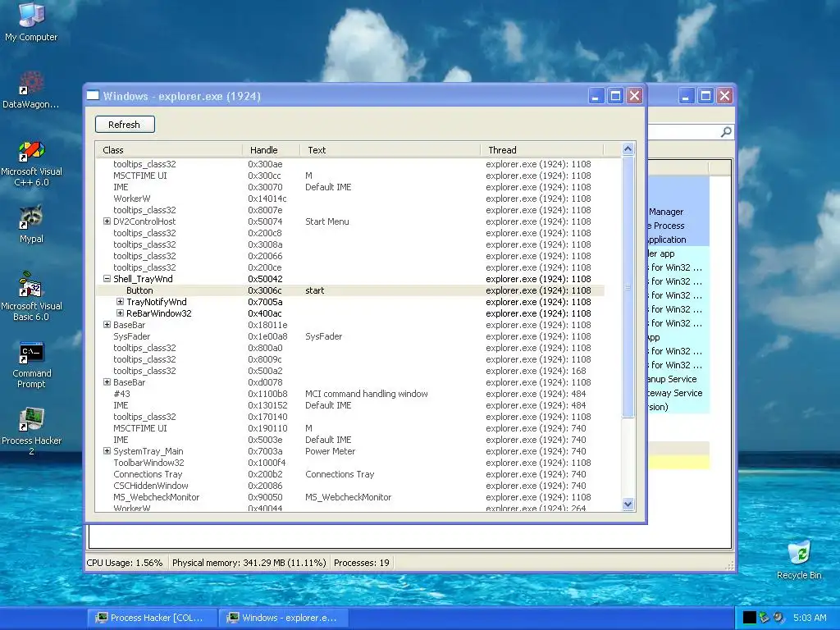Viewport: 840px width, 630px height.
Task: Expand the BaseBar node with handle 0x18011e
Action: 107,325
